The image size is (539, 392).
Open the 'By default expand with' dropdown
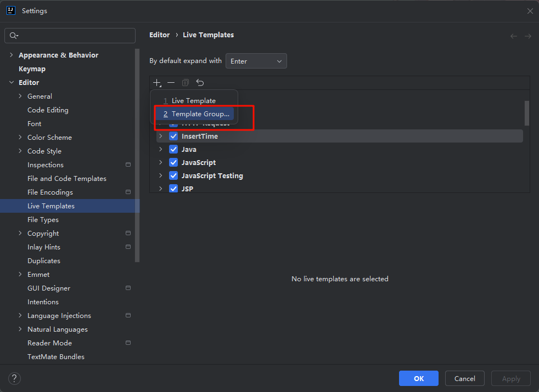(256, 61)
